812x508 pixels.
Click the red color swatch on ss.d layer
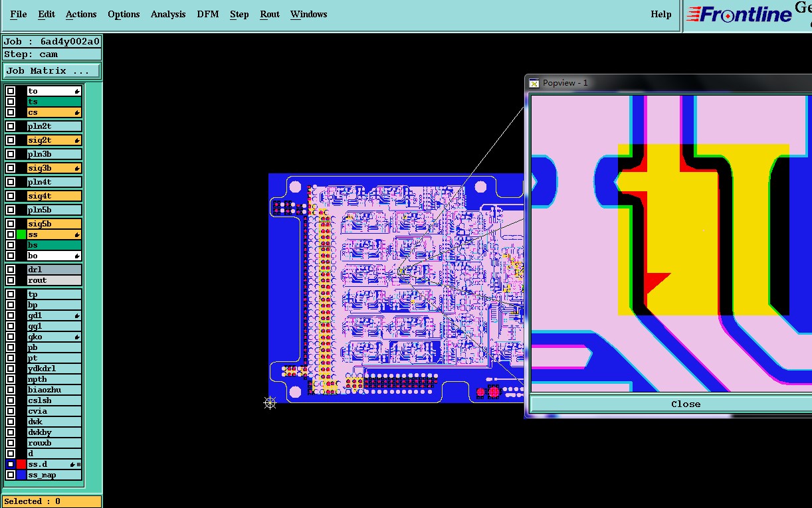pos(21,464)
